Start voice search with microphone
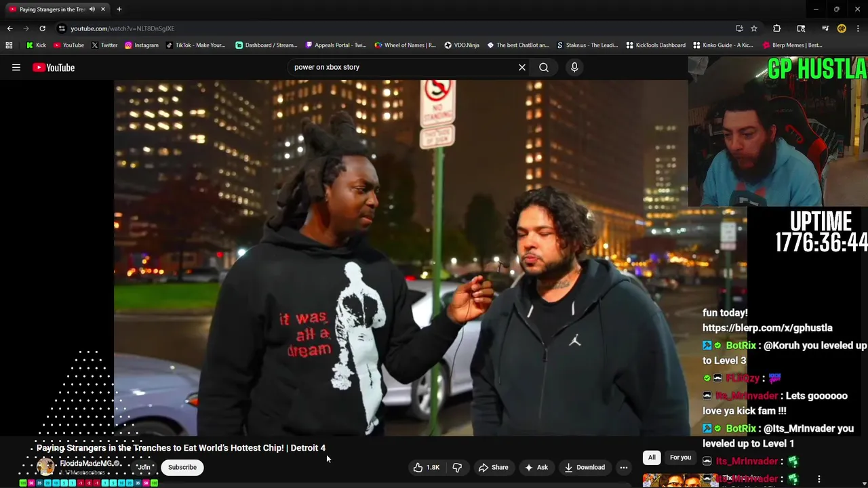The height and width of the screenshot is (488, 868). click(574, 67)
